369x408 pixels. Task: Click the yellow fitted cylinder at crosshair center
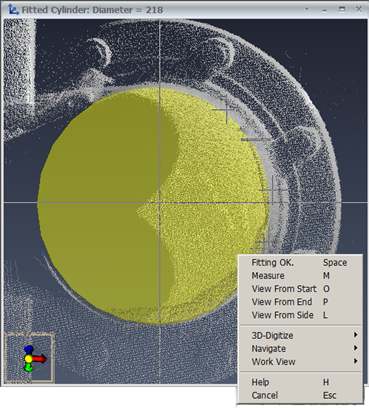[160, 202]
